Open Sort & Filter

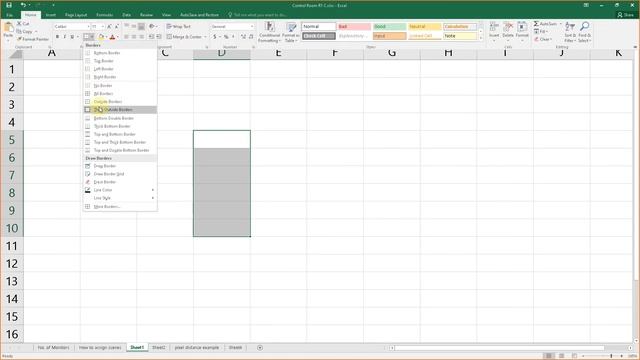570,32
